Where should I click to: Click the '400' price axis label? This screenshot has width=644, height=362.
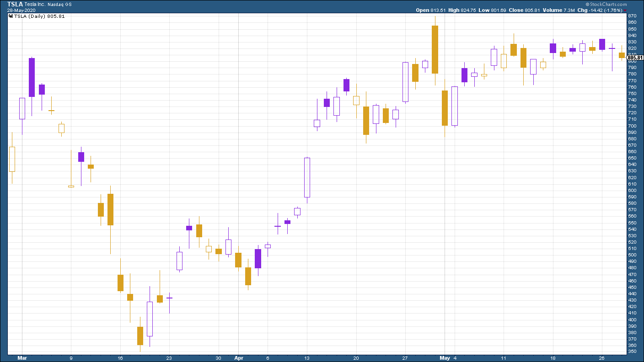click(x=632, y=319)
